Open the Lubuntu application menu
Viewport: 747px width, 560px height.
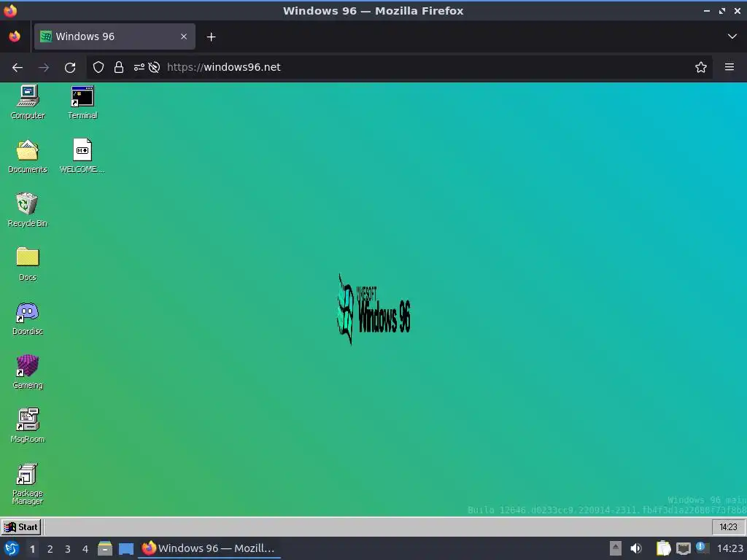(12, 548)
